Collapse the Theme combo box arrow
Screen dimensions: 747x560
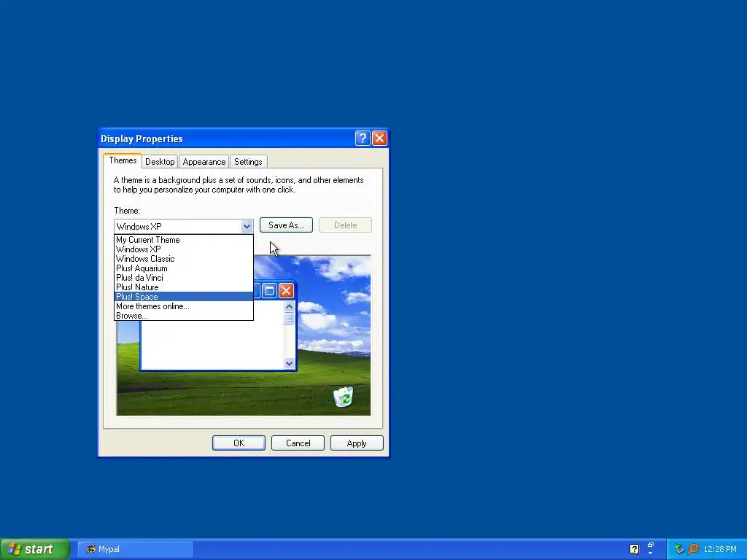247,226
